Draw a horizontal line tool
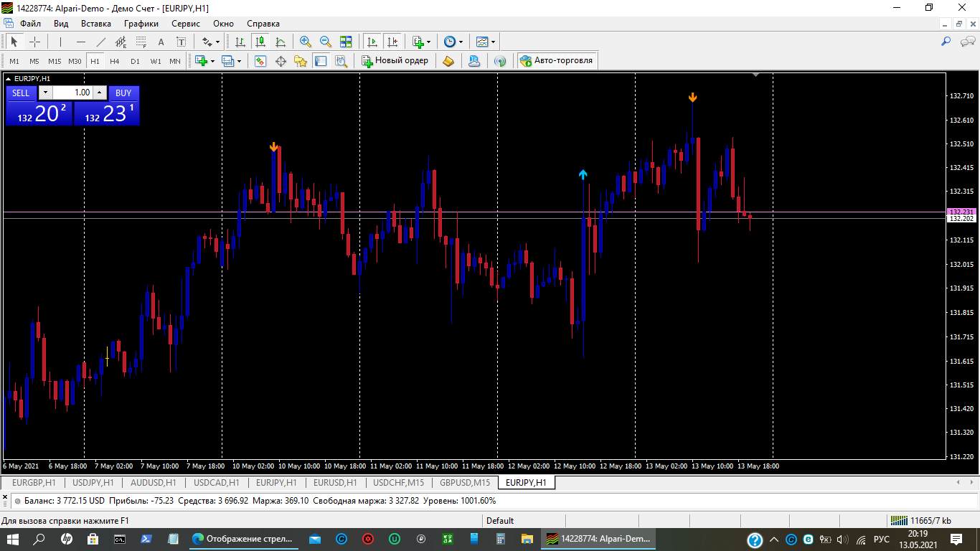 tap(81, 42)
